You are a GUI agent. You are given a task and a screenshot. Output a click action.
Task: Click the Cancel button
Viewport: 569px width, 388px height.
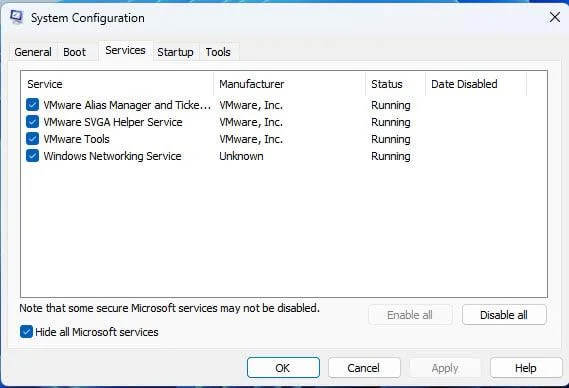[x=364, y=368]
